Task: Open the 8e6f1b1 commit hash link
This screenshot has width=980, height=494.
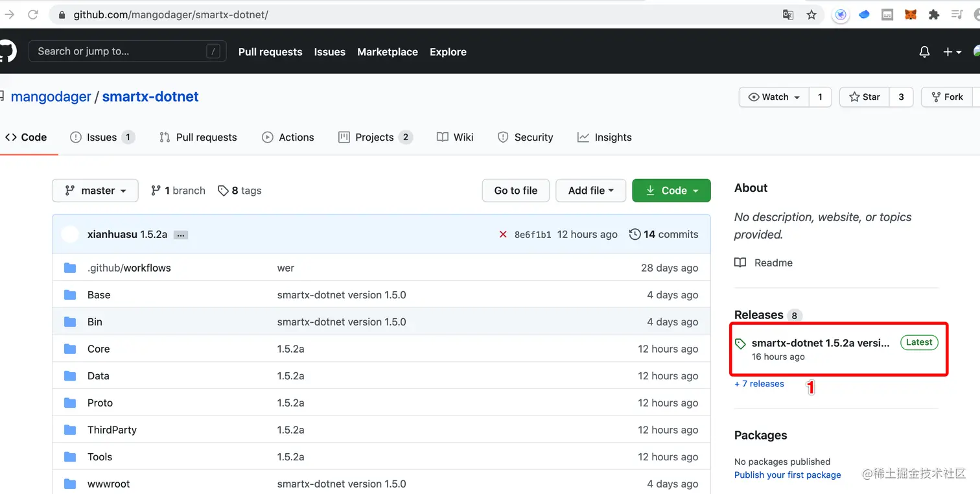Action: coord(533,235)
